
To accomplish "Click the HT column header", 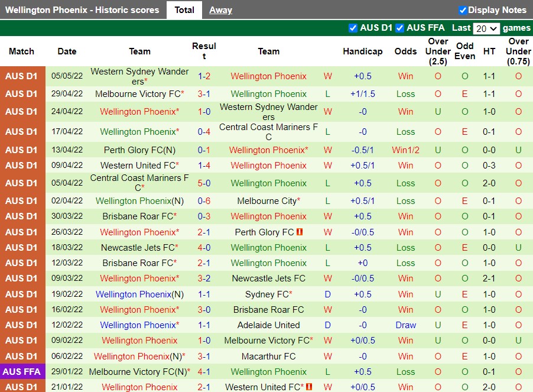I will (x=489, y=51).
